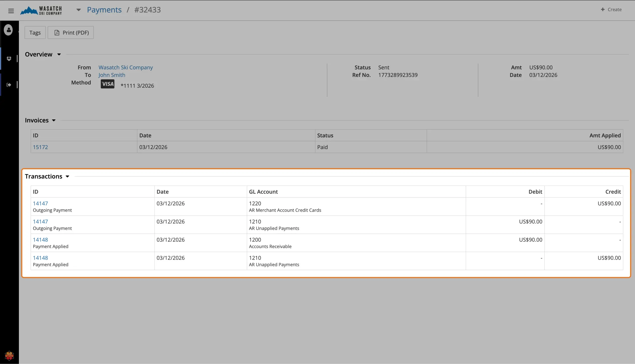
Task: Click the Status value Sent
Action: tap(384, 68)
